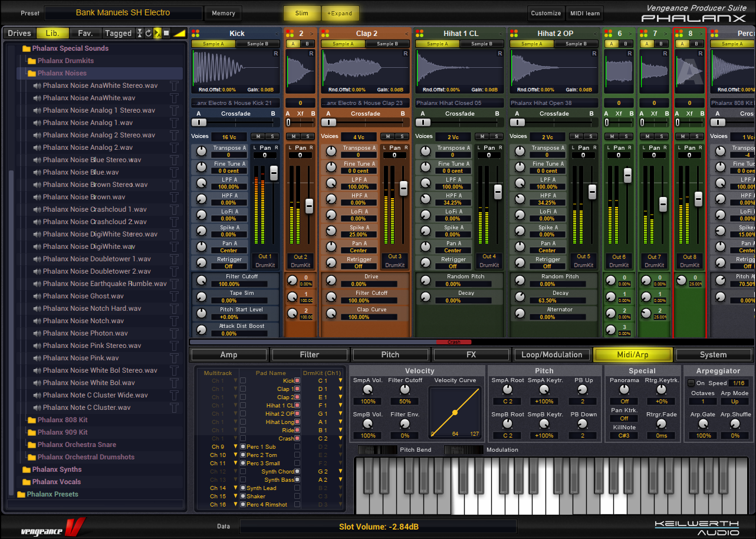Image resolution: width=756 pixels, height=539 pixels.
Task: Click the +Expand view button
Action: click(x=339, y=13)
